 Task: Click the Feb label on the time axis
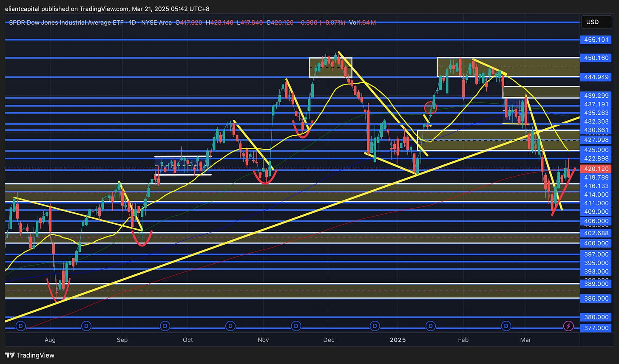[463, 340]
